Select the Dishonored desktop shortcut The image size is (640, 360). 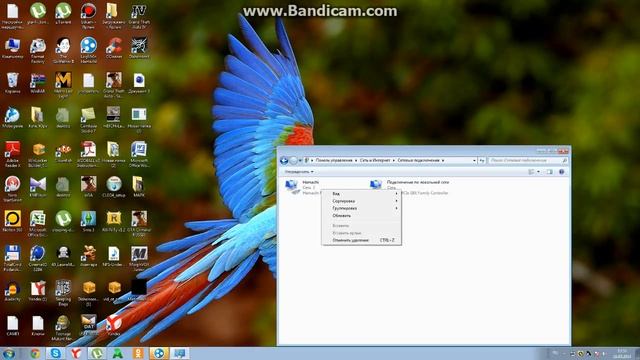click(139, 48)
